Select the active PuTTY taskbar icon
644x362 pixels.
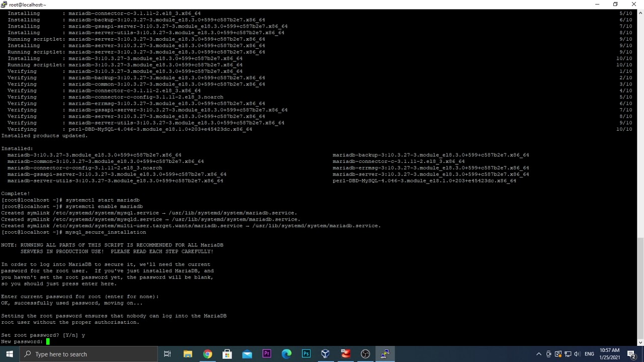[385, 354]
